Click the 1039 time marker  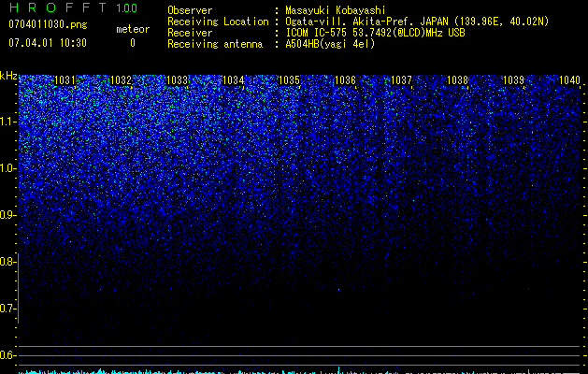[x=514, y=80]
